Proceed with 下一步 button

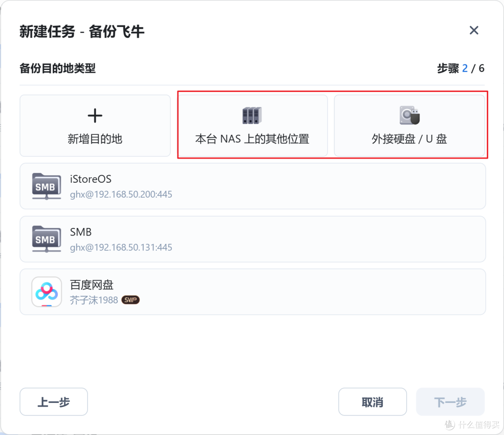point(450,401)
